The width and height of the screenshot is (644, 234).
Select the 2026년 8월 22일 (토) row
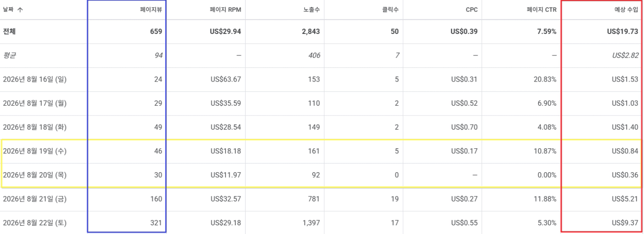[322, 223]
